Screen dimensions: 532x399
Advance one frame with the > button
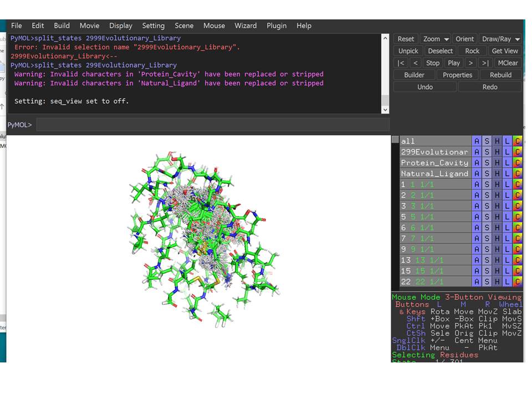click(x=470, y=63)
